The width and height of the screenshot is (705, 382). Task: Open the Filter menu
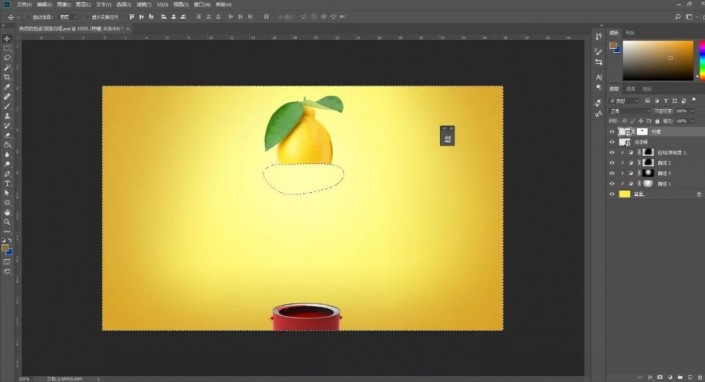(144, 4)
